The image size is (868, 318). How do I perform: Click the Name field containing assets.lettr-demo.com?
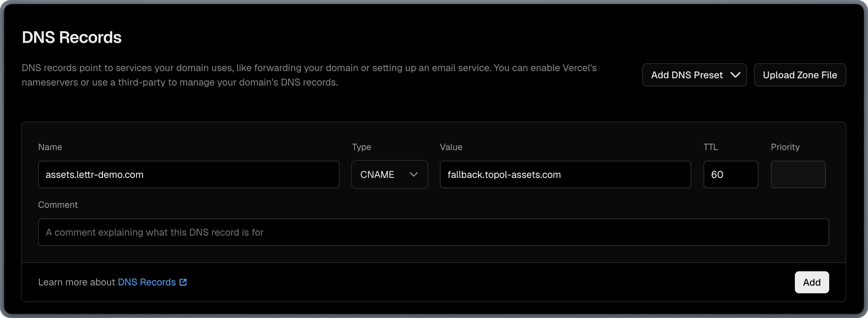189,174
